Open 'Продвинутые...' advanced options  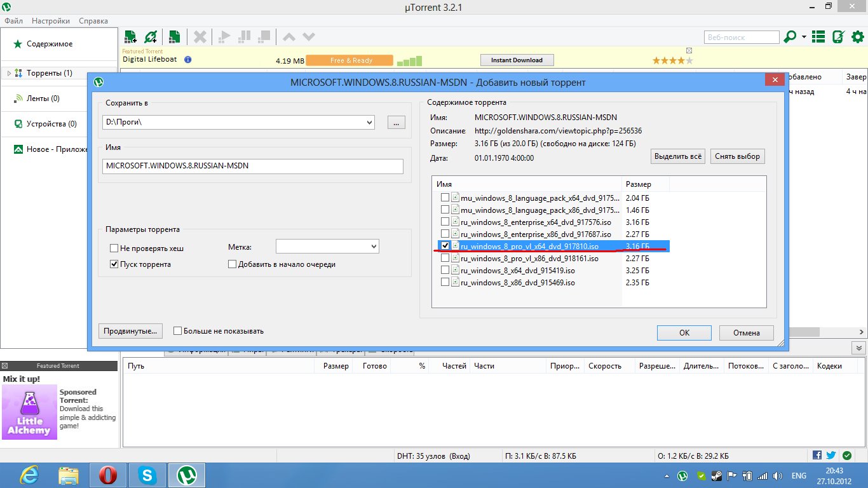[x=131, y=331]
